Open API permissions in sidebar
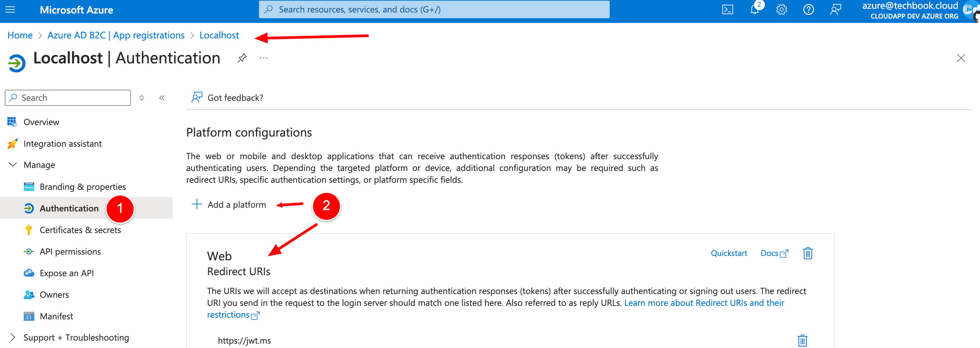The width and height of the screenshot is (980, 348). click(70, 252)
